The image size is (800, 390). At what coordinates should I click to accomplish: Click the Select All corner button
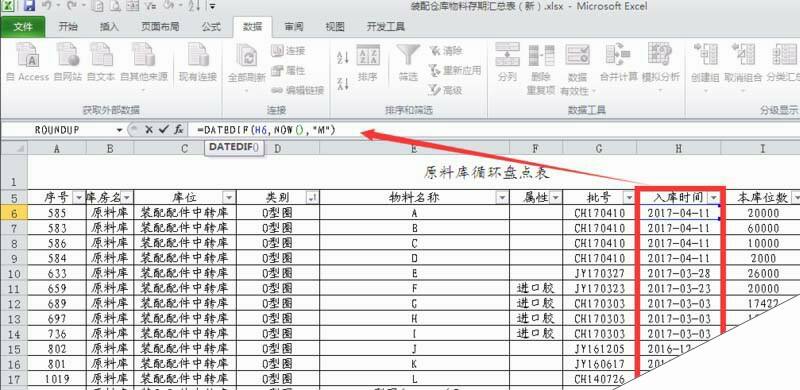coord(14,148)
